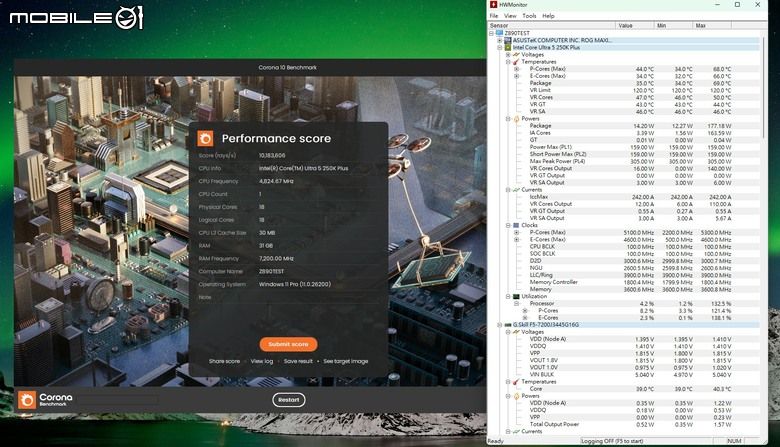This screenshot has width=780, height=447.
Task: Click the Submit score button
Action: click(x=289, y=344)
